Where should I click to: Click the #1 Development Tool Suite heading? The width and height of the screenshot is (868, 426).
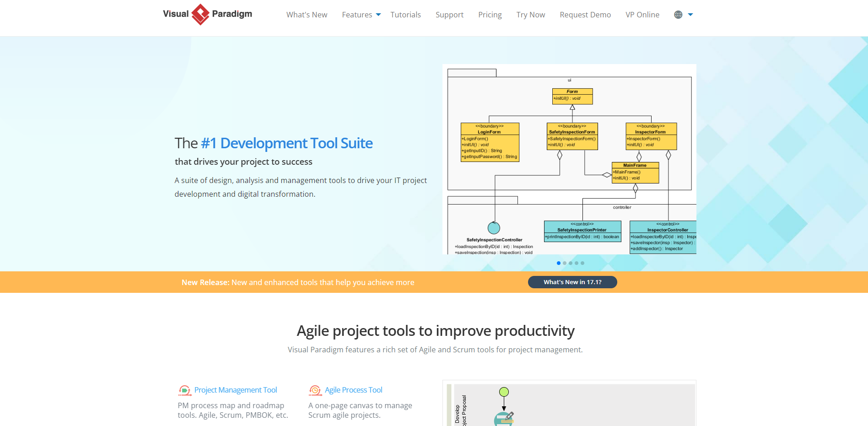[x=287, y=143]
